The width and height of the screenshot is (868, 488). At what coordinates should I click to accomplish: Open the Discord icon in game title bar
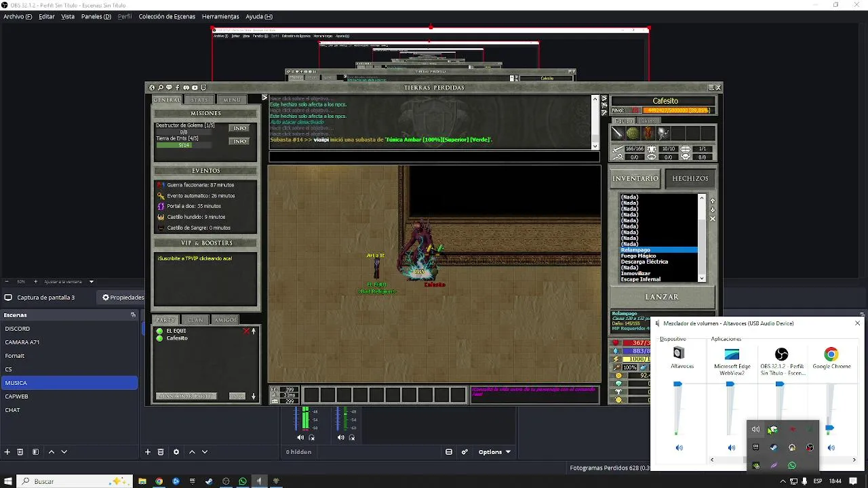pos(186,87)
